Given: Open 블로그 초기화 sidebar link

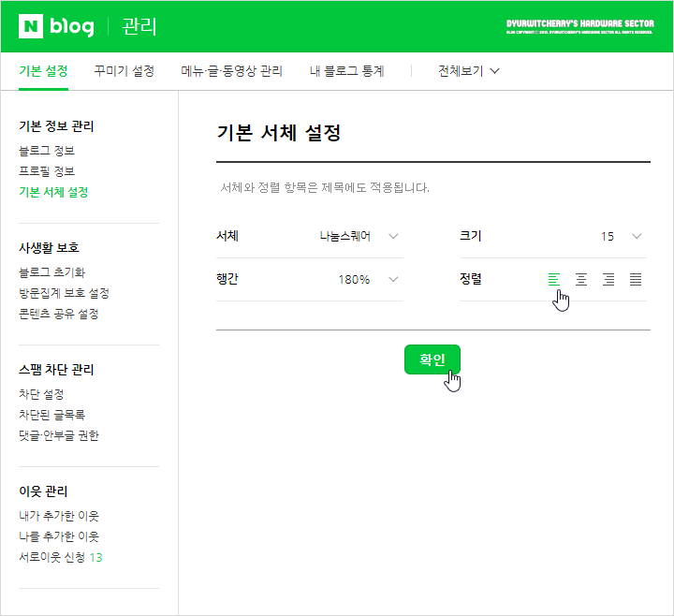Looking at the screenshot, I should [x=52, y=272].
